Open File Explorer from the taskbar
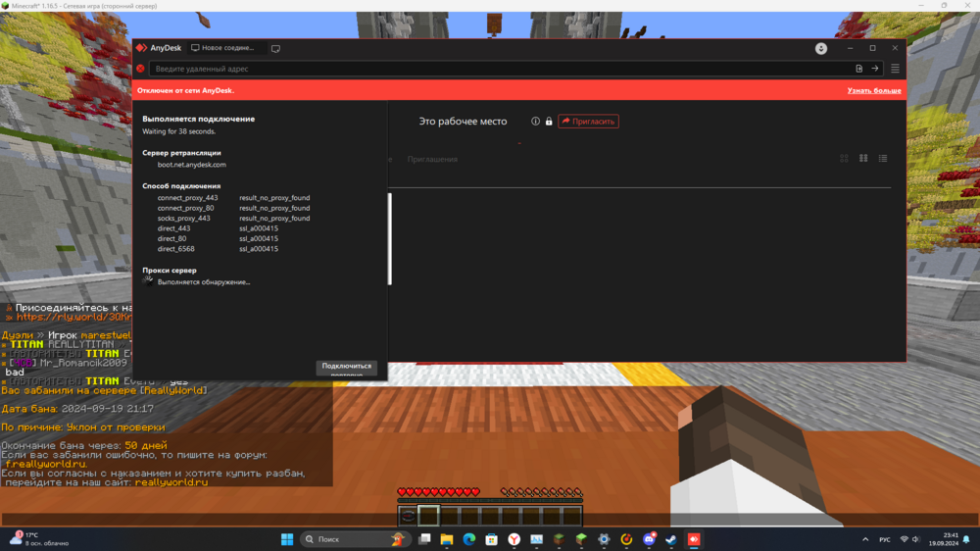The width and height of the screenshot is (980, 551). pos(446,539)
